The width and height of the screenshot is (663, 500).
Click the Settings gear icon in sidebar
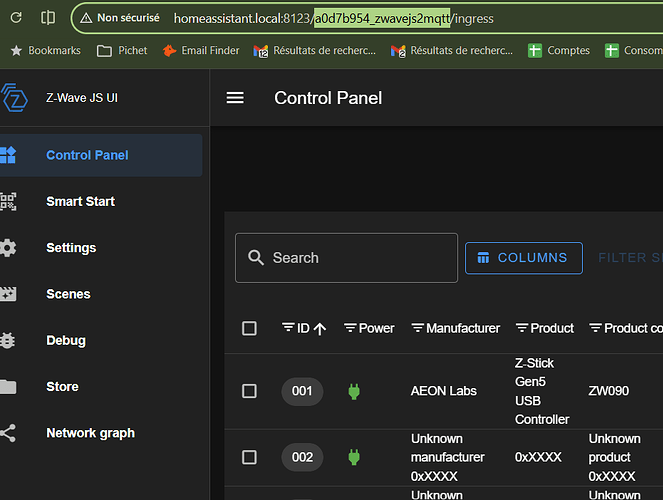[x=8, y=248]
